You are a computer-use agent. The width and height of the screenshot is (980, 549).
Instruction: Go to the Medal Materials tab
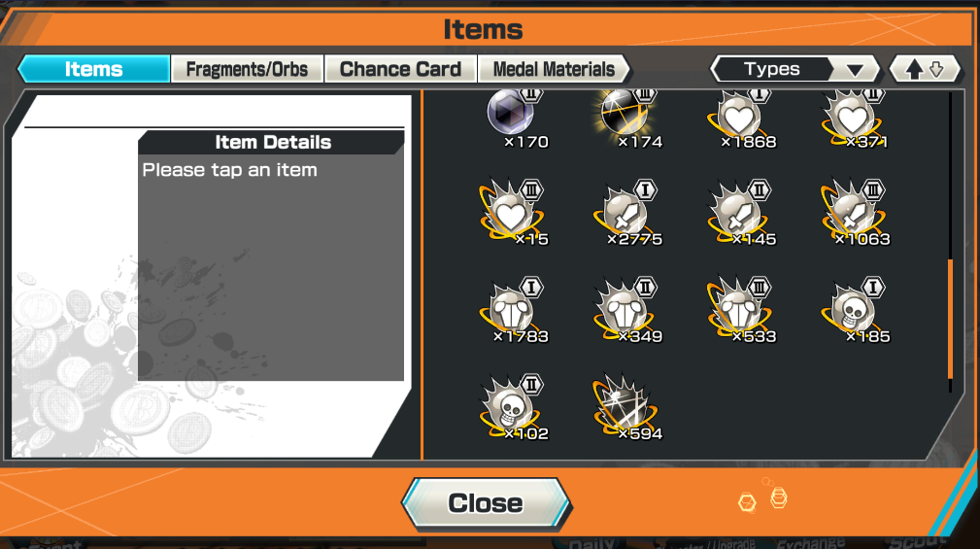pos(554,69)
